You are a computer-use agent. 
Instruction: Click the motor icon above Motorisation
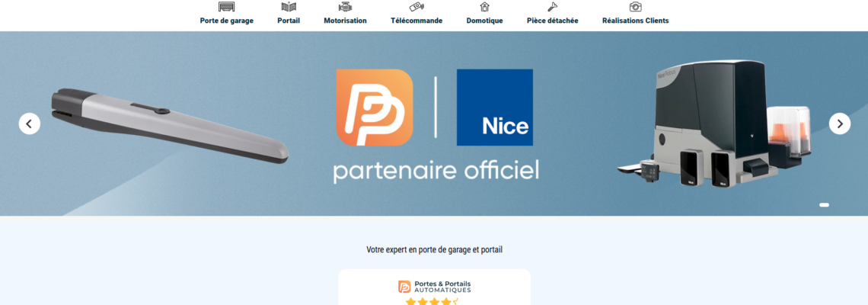coord(345,7)
